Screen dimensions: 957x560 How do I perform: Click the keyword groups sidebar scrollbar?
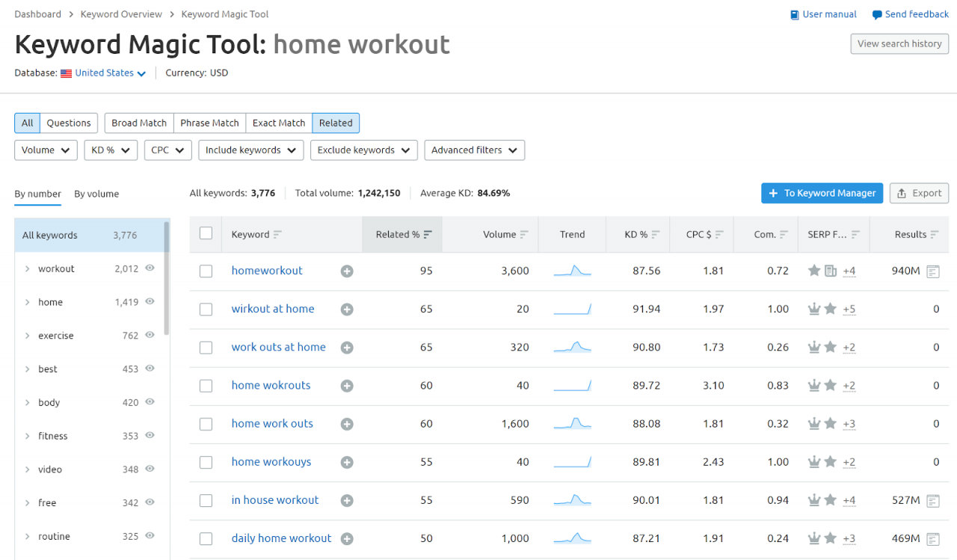point(167,278)
